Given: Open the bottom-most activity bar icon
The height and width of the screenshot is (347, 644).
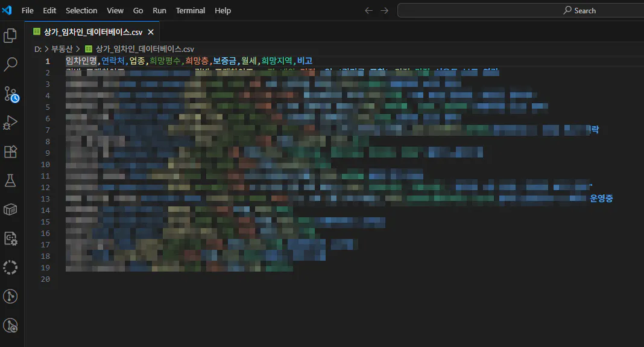Looking at the screenshot, I should coord(10,326).
